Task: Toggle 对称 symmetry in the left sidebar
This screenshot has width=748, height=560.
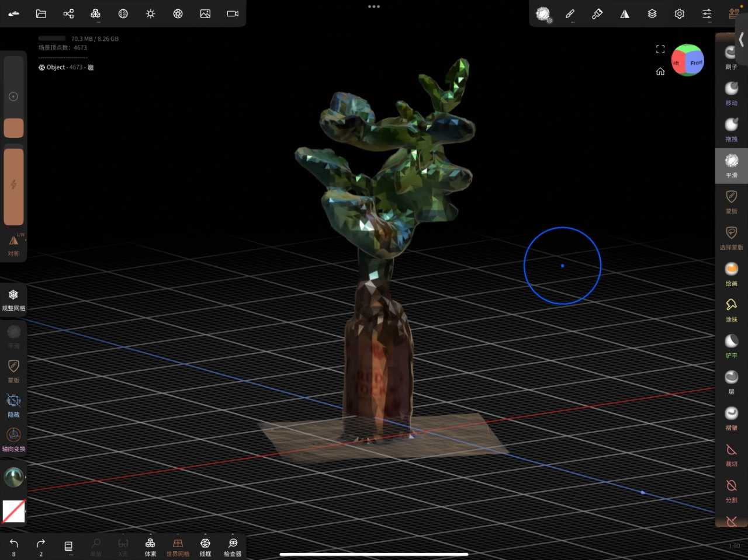Action: click(13, 245)
